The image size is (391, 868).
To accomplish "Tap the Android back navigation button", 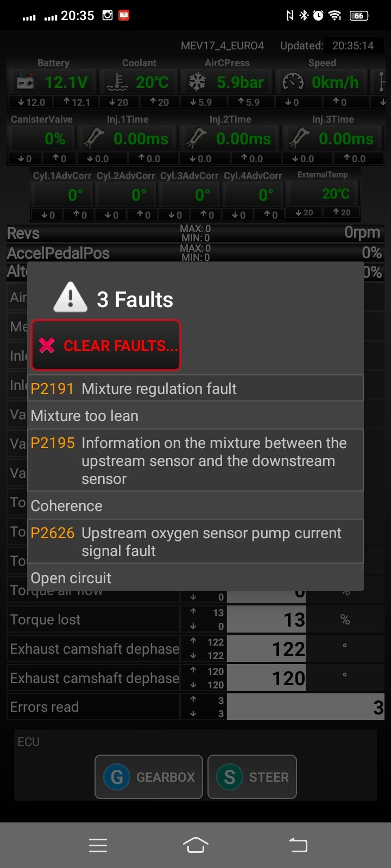I will 298,845.
